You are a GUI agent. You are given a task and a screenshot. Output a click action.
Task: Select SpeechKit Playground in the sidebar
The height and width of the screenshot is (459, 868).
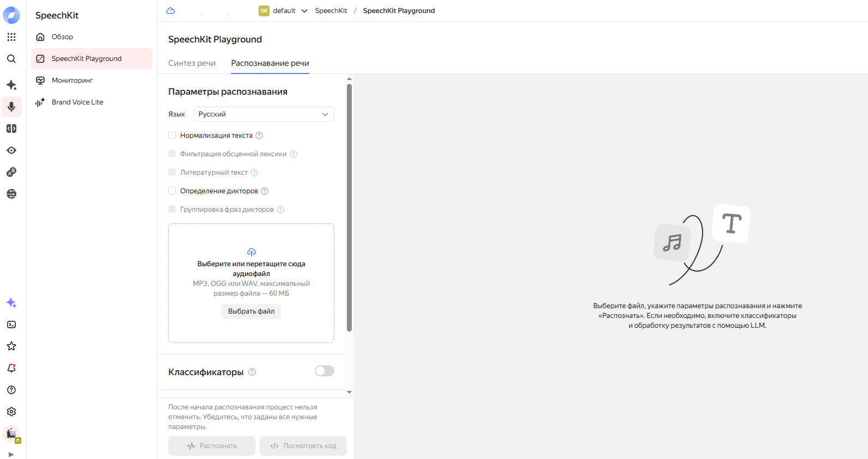91,59
